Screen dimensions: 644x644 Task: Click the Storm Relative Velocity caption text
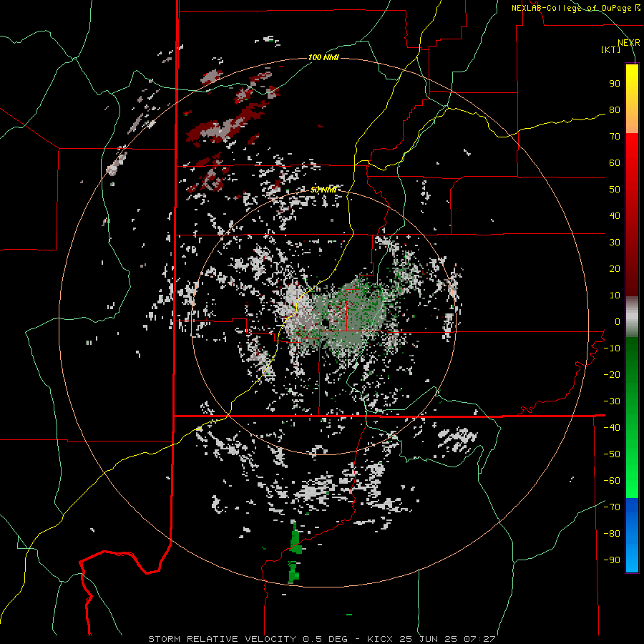point(321,639)
